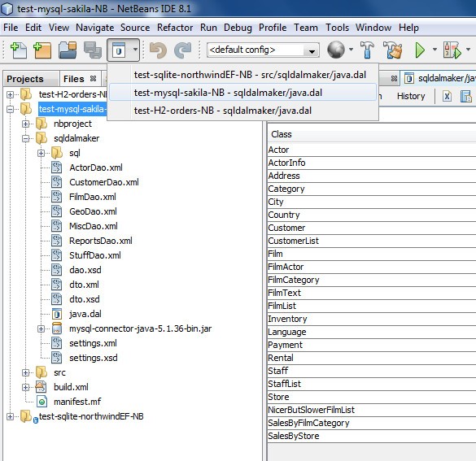476x461 pixels.
Task: Expand the test-H2-orders-NB project node
Action: (10, 94)
